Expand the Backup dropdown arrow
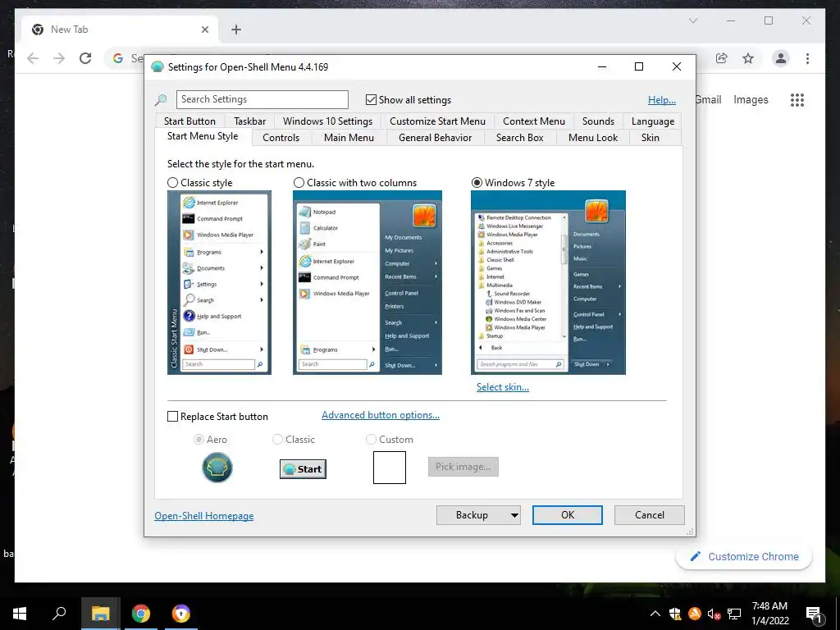The image size is (840, 630). pos(514,515)
